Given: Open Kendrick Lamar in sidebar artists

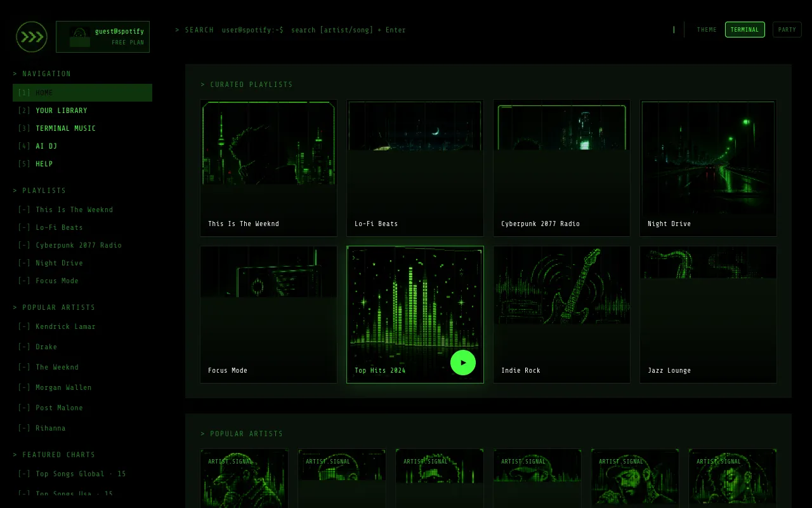Looking at the screenshot, I should tap(82, 326).
